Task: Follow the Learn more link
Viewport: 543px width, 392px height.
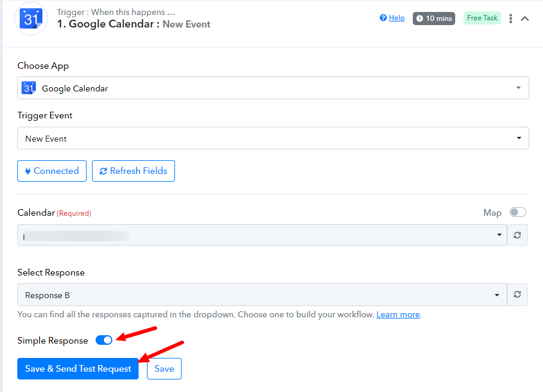Action: [398, 314]
